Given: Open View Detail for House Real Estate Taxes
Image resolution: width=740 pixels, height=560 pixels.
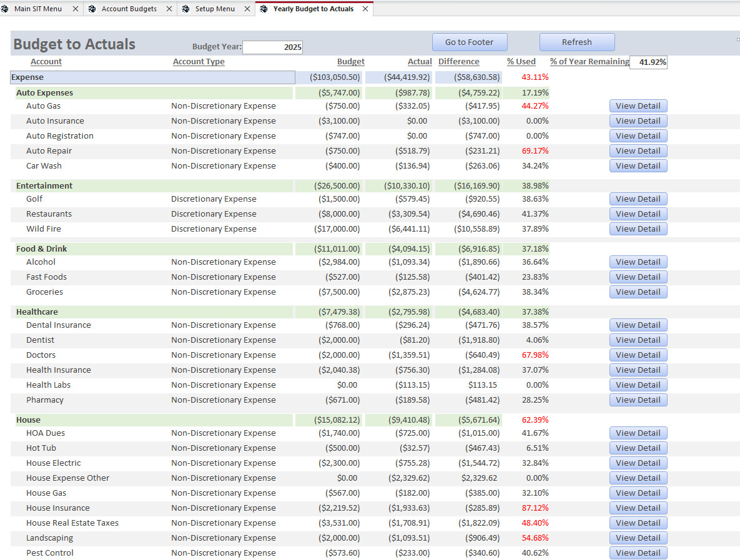Looking at the screenshot, I should [638, 523].
